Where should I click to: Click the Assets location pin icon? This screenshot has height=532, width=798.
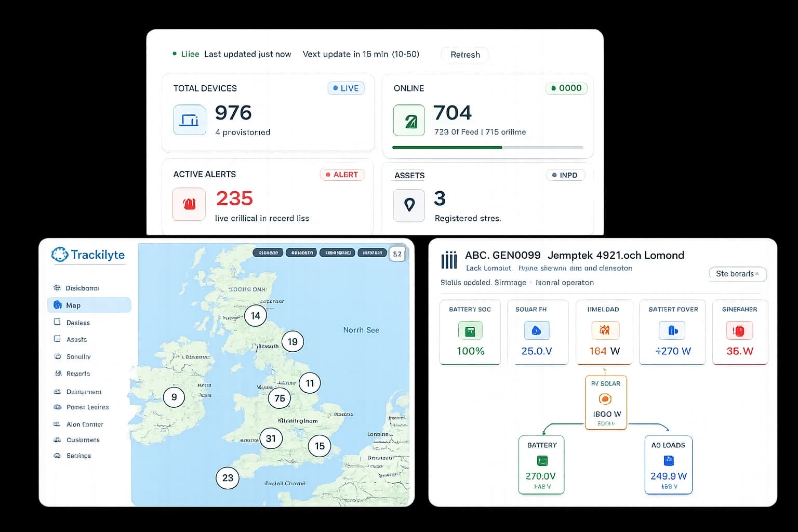click(x=409, y=205)
